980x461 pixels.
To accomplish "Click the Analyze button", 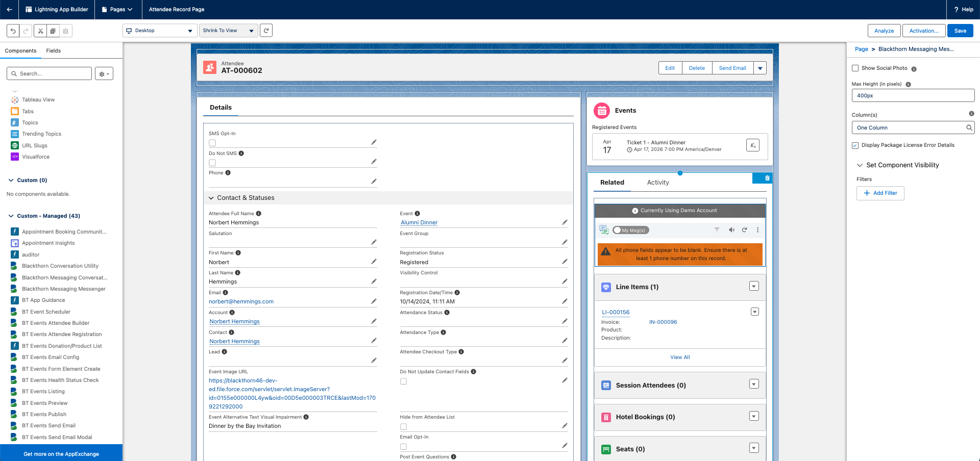I will pyautogui.click(x=884, y=31).
